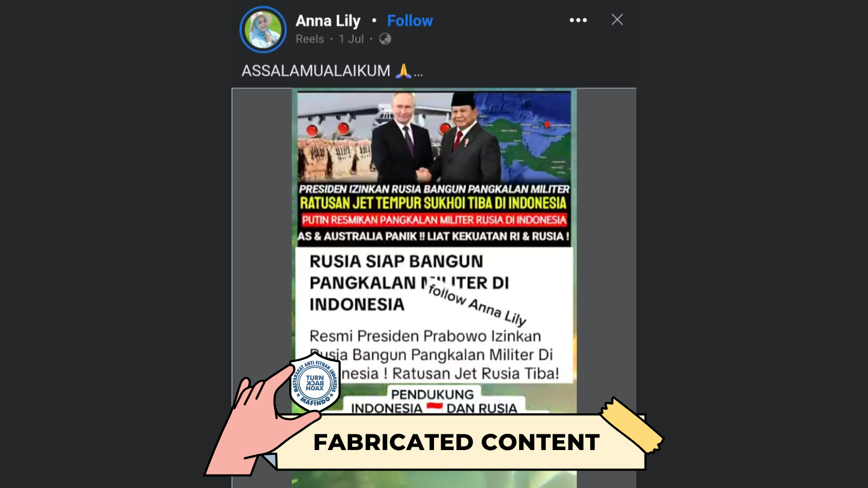
Task: Click the Turn Back Hoax Mafindo badge
Action: click(x=315, y=383)
